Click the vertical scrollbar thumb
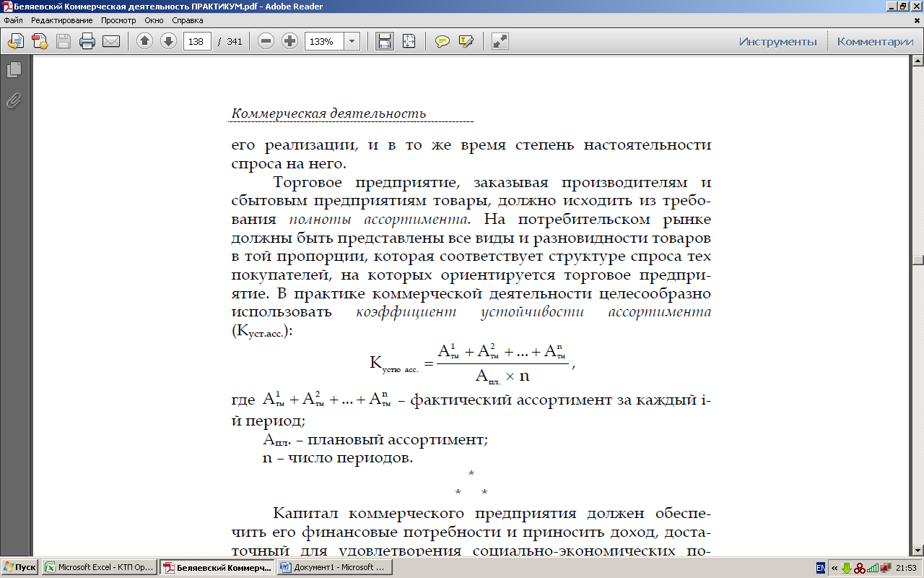 click(x=918, y=261)
